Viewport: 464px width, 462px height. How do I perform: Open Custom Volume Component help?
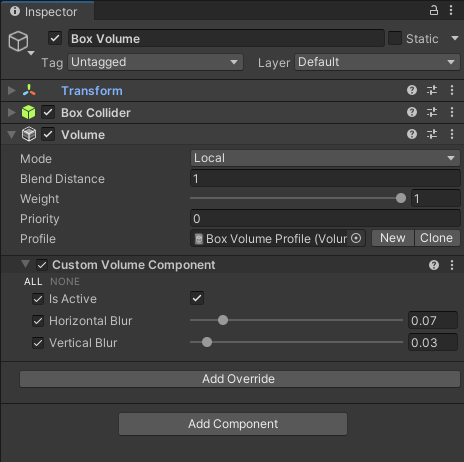[434, 265]
